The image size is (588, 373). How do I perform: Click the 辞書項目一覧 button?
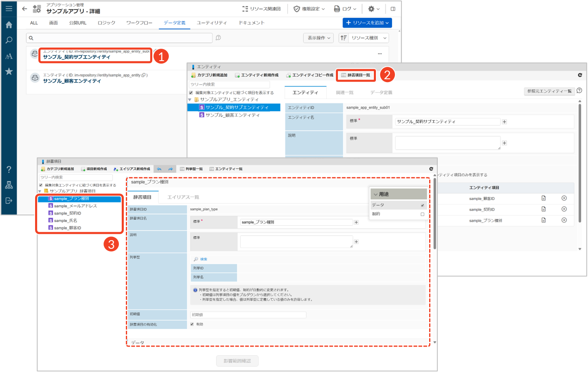(356, 75)
